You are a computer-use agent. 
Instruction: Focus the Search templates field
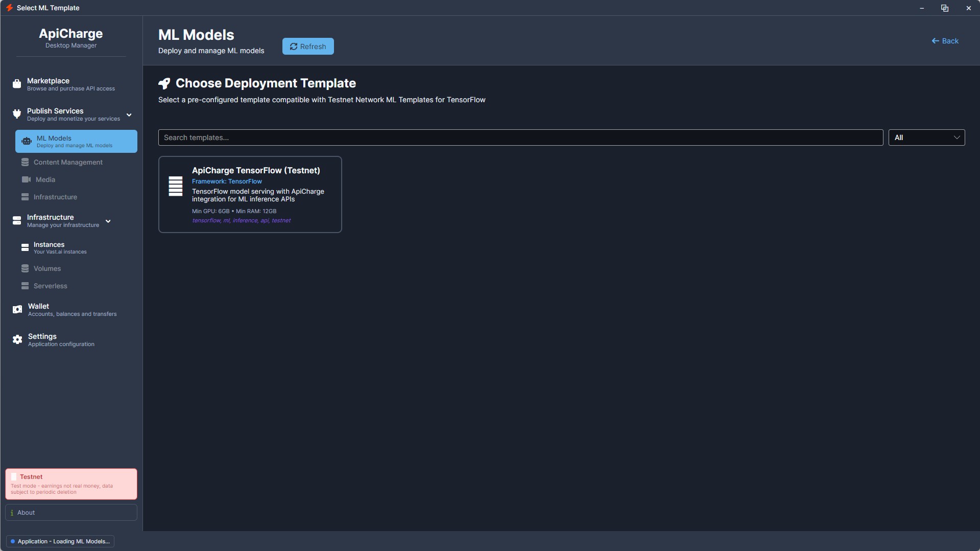(520, 137)
